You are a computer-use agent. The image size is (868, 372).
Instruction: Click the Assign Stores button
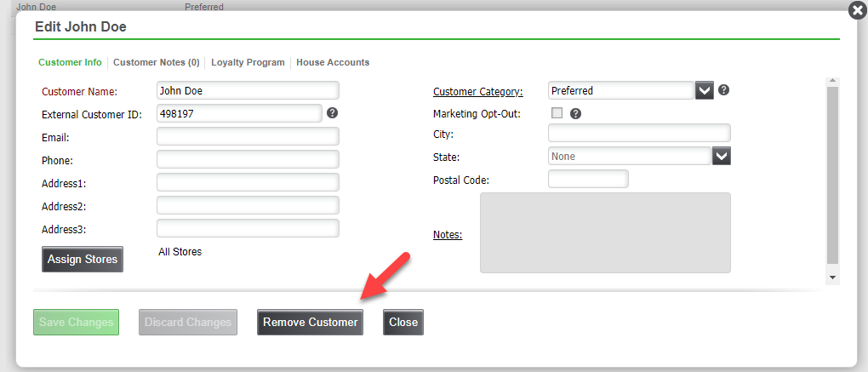coord(83,259)
